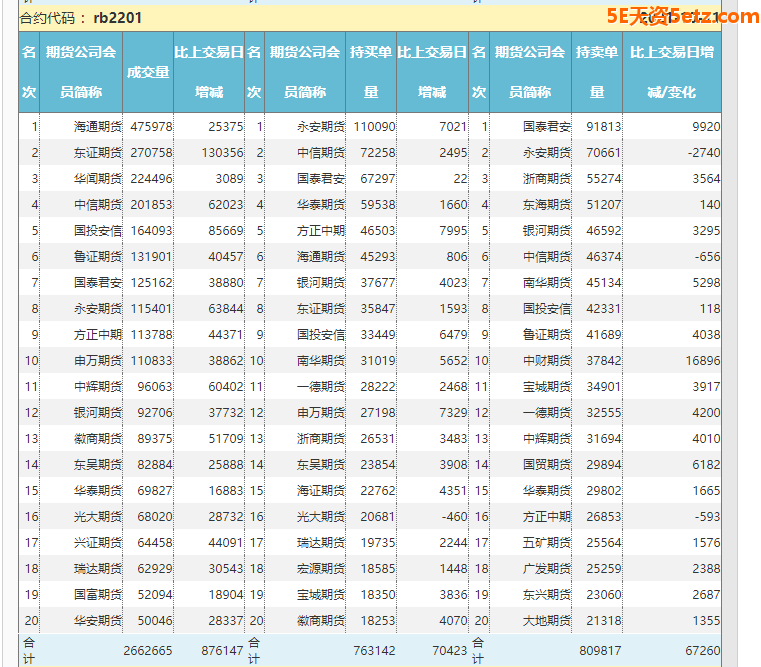Select the total change 876147

tap(223, 650)
